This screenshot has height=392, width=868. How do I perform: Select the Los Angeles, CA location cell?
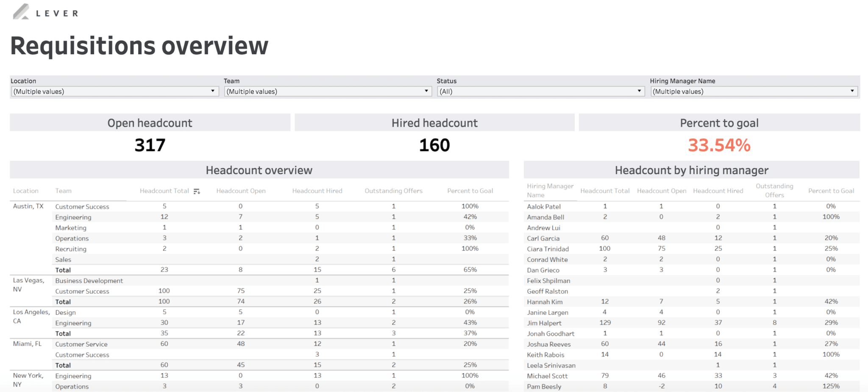point(31,317)
